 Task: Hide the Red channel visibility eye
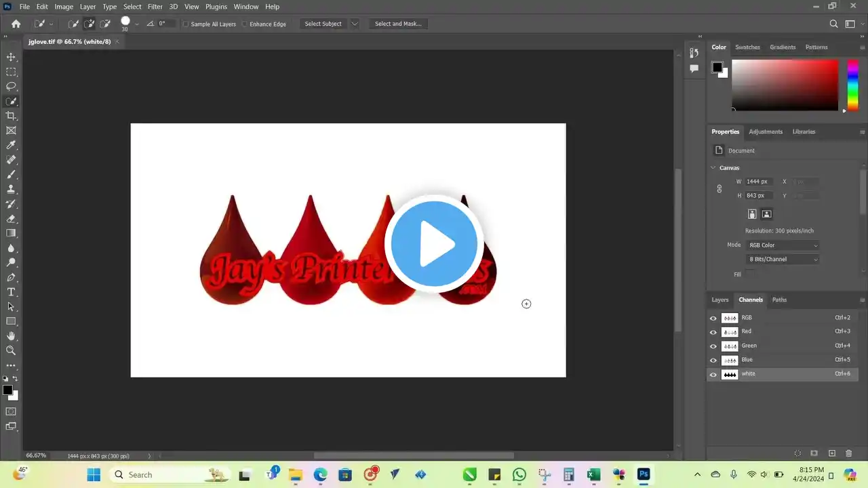click(713, 332)
